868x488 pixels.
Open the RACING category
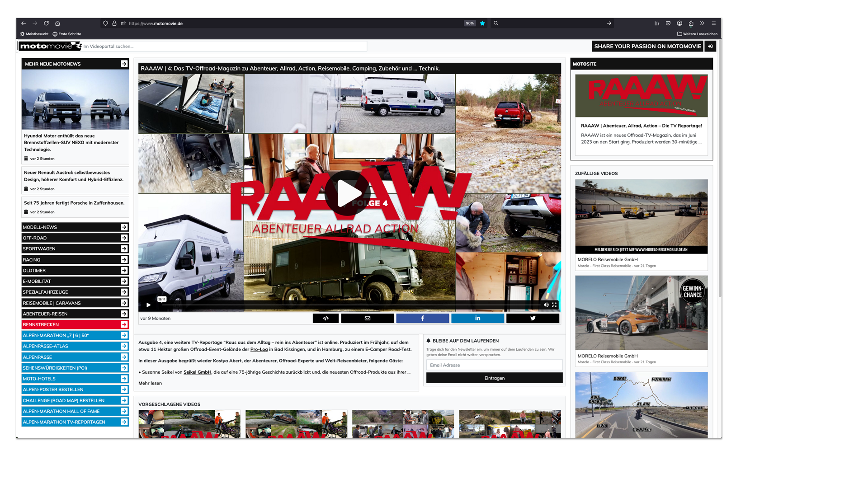pos(75,260)
